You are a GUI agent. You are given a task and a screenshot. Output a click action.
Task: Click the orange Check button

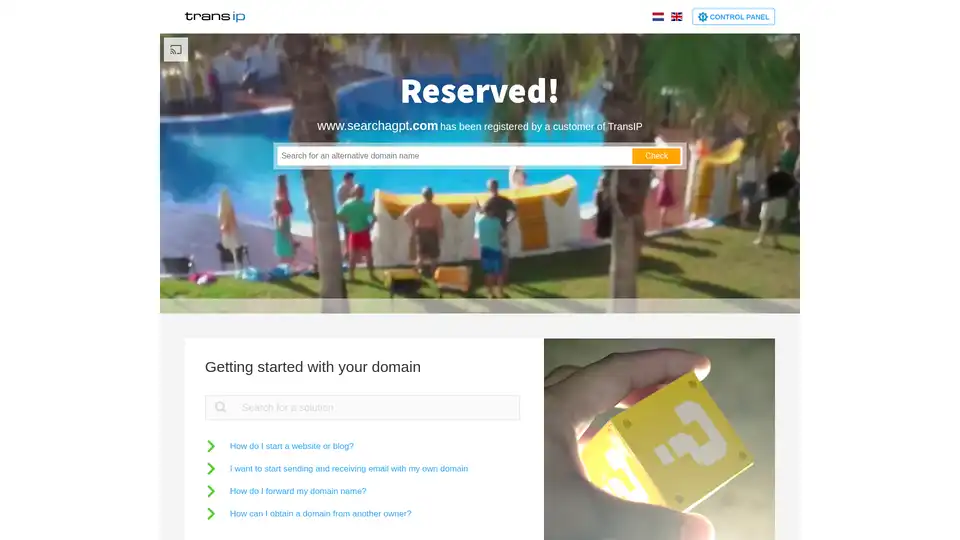click(x=656, y=156)
